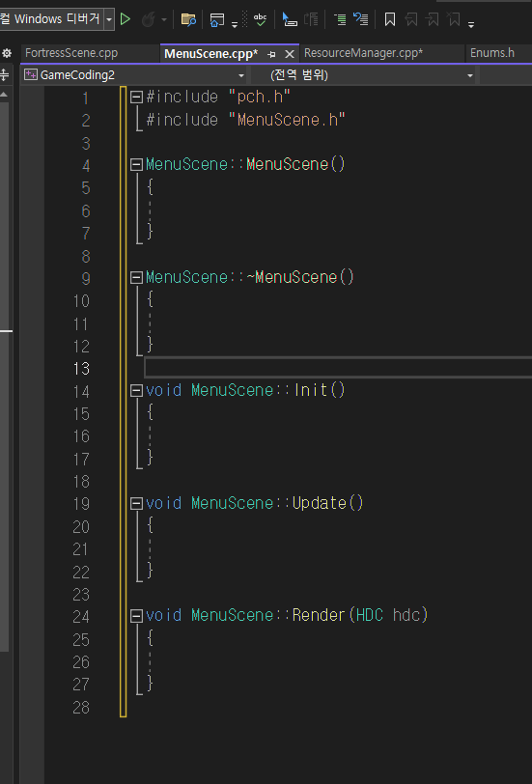The image size is (532, 784).
Task: Click line number 28 in the margin
Action: (81, 708)
